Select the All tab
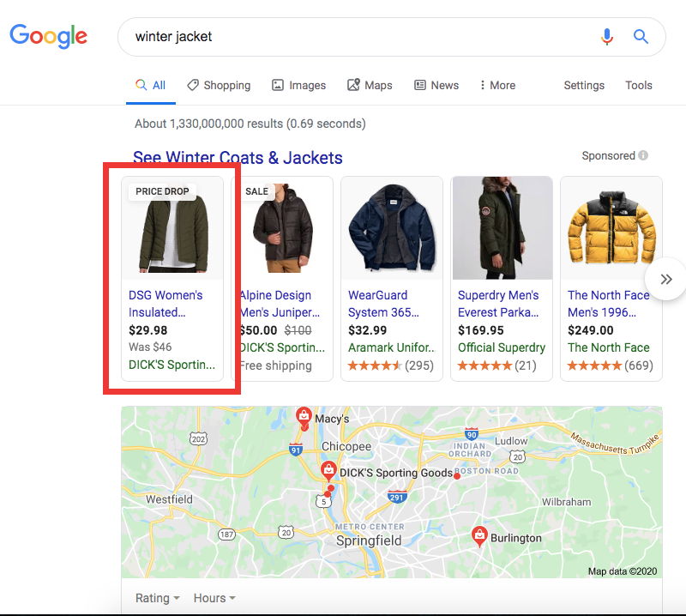The height and width of the screenshot is (616, 686). 151,85
